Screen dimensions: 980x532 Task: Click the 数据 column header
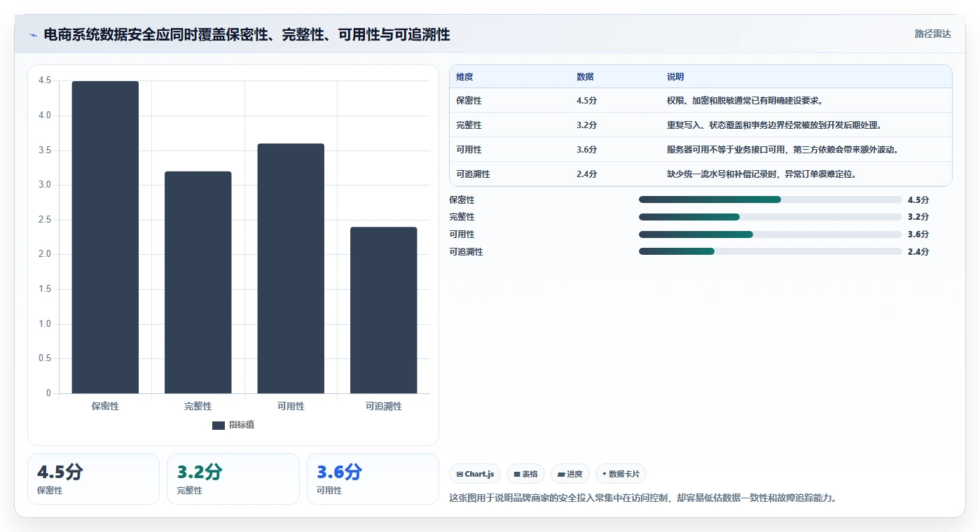(585, 77)
